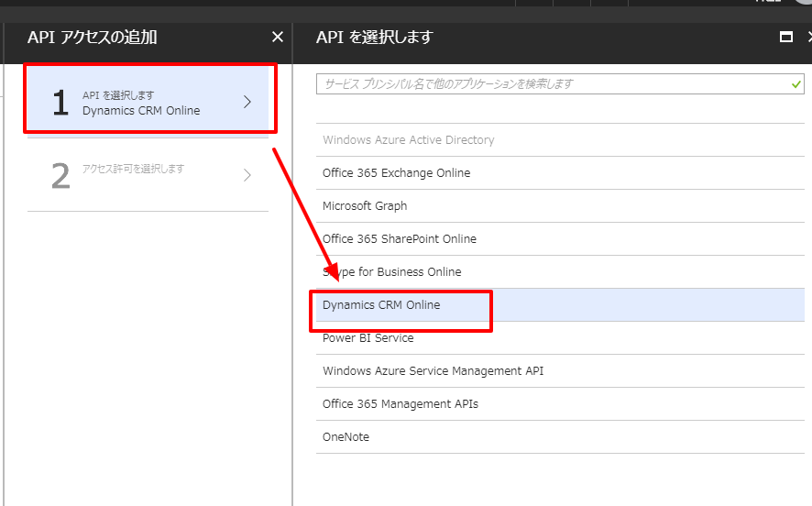Image resolution: width=812 pixels, height=506 pixels.
Task: Pick Skype for Business Online
Action: (560, 272)
